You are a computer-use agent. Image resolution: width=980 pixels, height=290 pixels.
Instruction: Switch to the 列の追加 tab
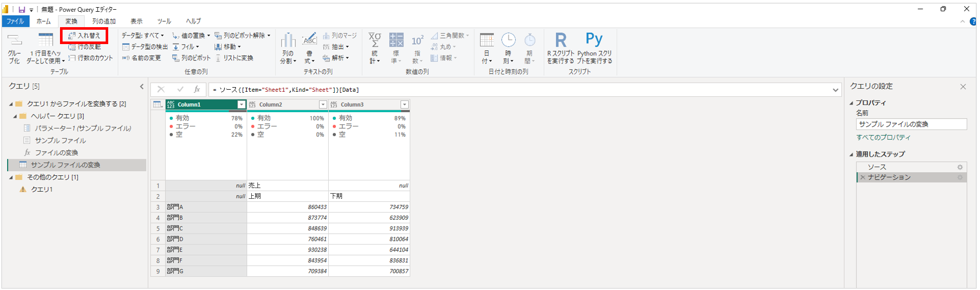[x=104, y=21]
